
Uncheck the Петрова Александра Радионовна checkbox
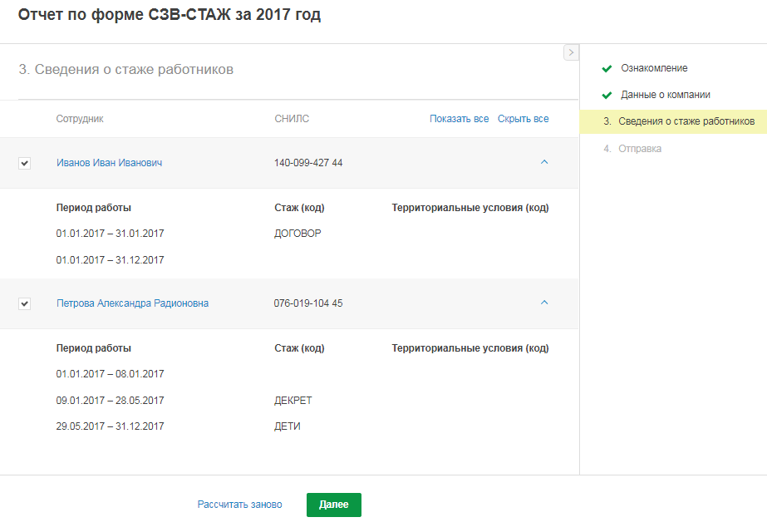click(24, 304)
